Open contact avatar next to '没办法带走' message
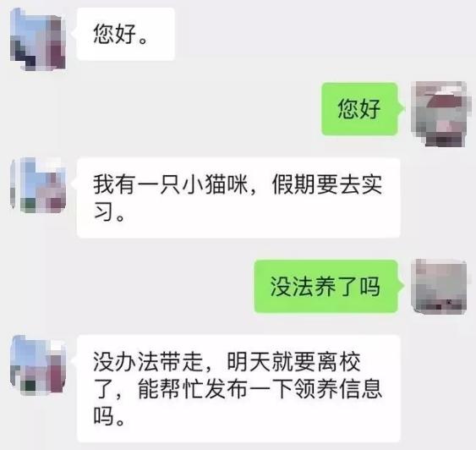Image resolution: width=476 pixels, height=450 pixels. (x=38, y=365)
